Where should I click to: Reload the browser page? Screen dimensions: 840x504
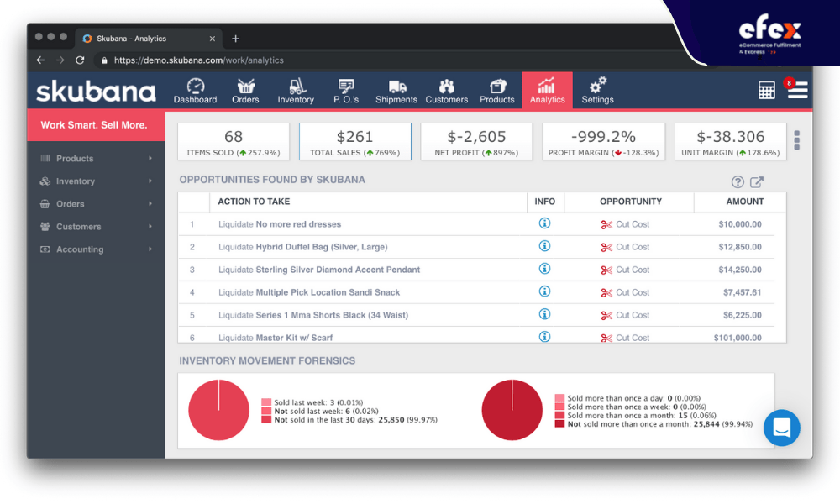coord(80,60)
